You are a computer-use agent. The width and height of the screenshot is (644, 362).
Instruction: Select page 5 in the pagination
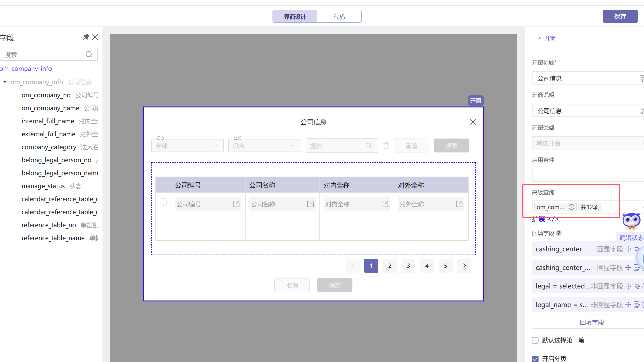pos(446,266)
